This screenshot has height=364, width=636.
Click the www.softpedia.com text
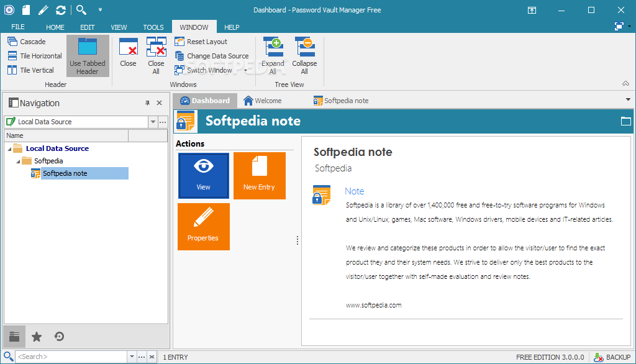[373, 305]
